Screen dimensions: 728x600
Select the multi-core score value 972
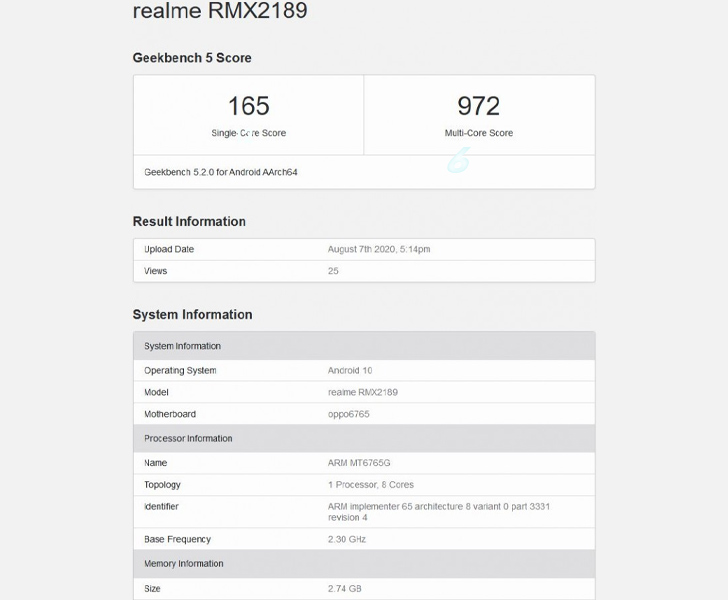pos(479,106)
